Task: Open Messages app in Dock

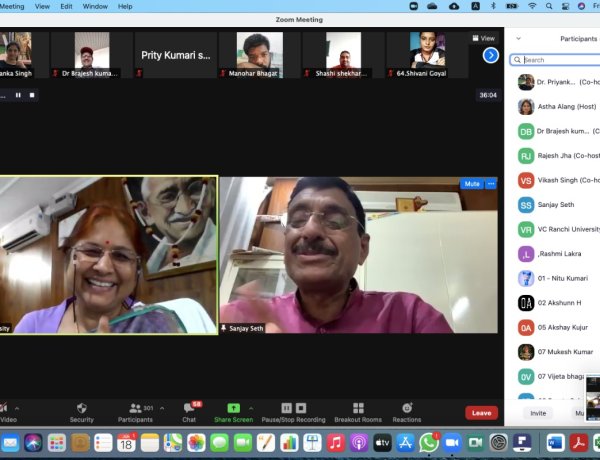Action: pyautogui.click(x=219, y=443)
